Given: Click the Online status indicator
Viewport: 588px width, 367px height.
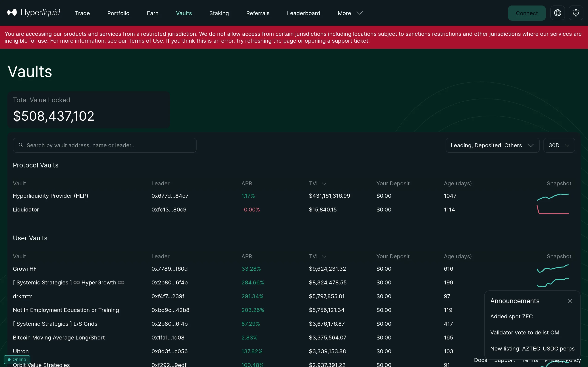Looking at the screenshot, I should pos(17,359).
